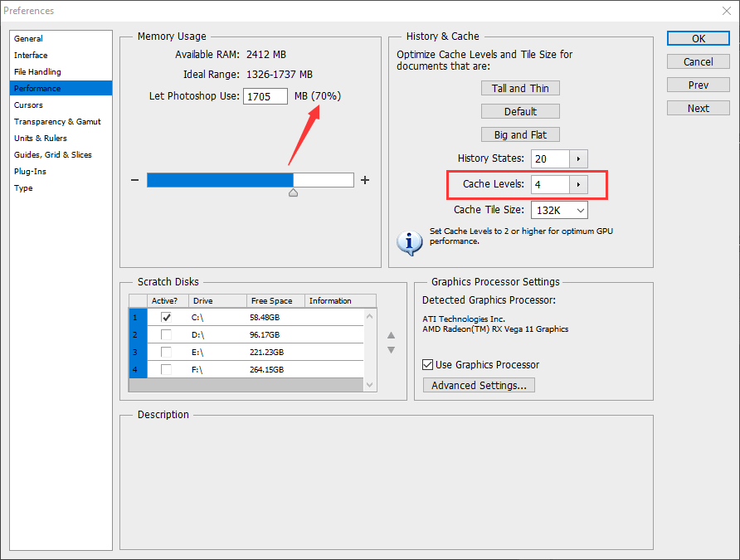740x560 pixels.
Task: Select the Type category
Action: (61, 187)
